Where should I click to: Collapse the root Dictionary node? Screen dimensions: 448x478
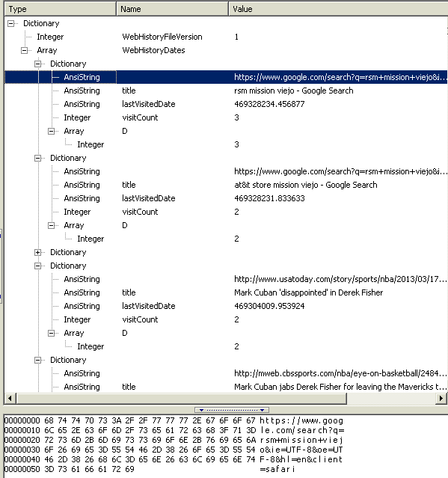tap(11, 24)
